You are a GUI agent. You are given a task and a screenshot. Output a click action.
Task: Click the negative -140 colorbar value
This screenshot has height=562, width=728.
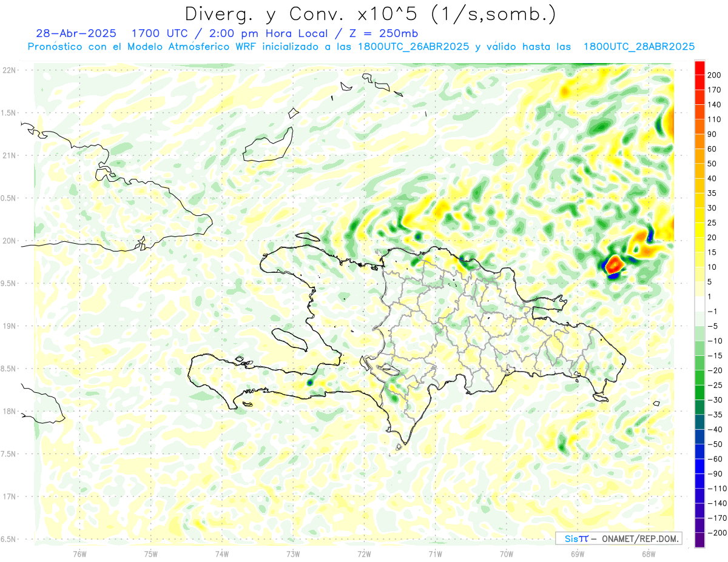click(x=717, y=503)
